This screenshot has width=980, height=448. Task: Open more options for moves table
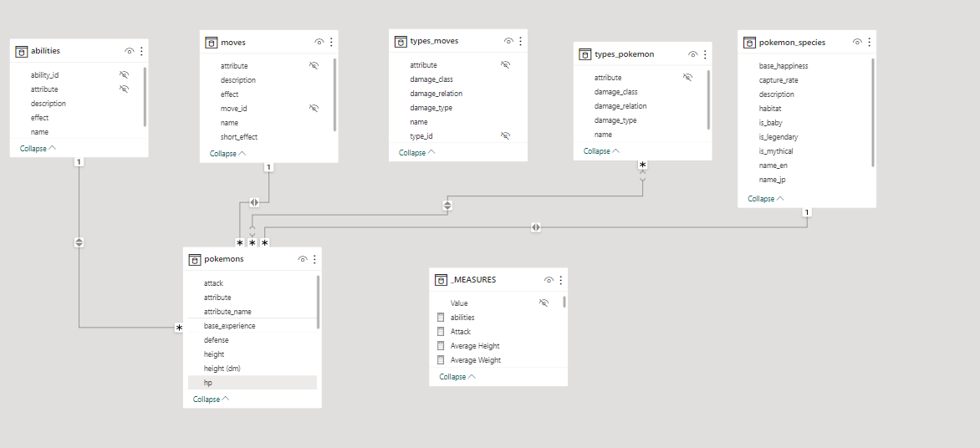[332, 42]
